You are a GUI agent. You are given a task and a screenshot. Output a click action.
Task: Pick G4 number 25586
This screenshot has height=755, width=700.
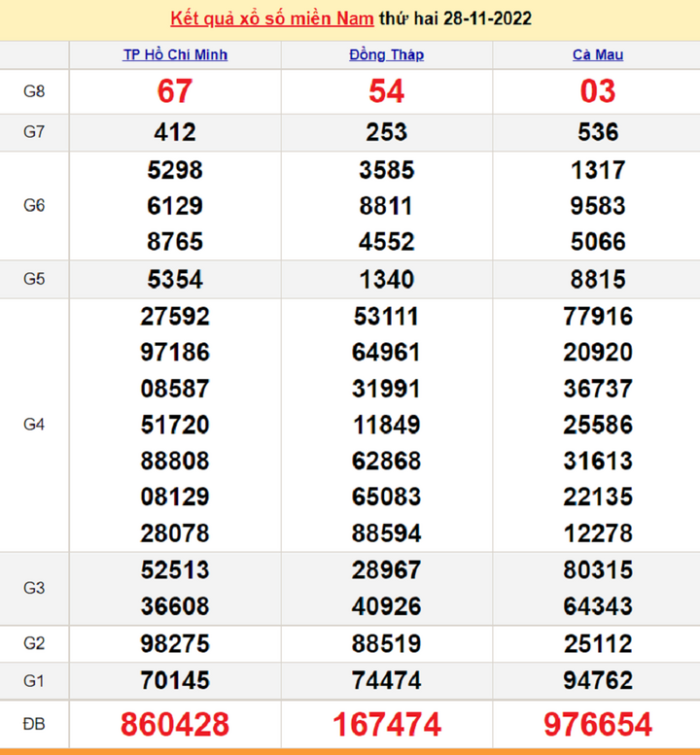click(598, 425)
